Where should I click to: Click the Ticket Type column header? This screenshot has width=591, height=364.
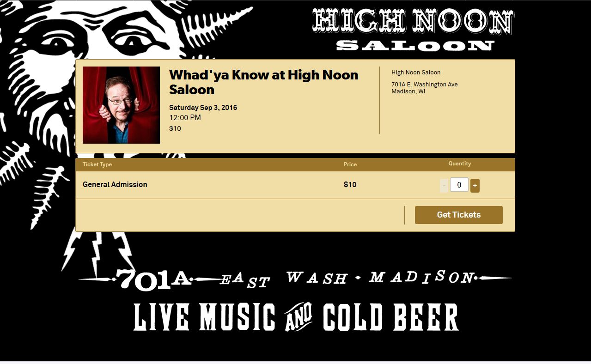tap(97, 164)
